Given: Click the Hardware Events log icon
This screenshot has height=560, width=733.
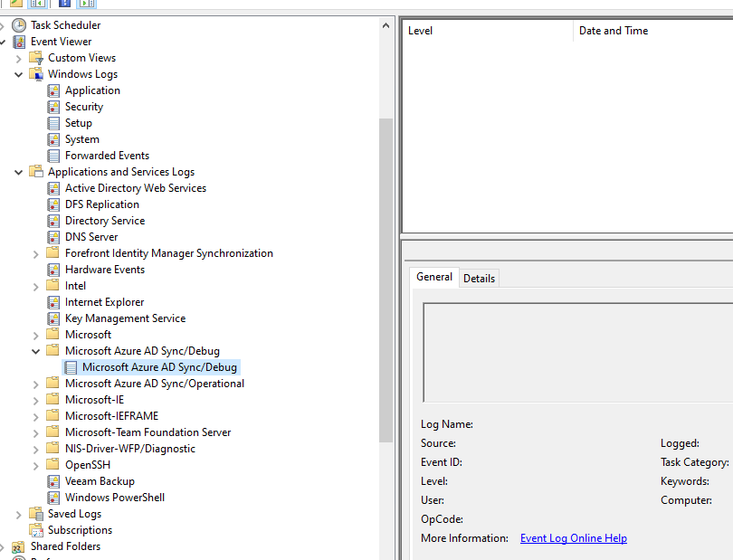Looking at the screenshot, I should click(x=53, y=270).
